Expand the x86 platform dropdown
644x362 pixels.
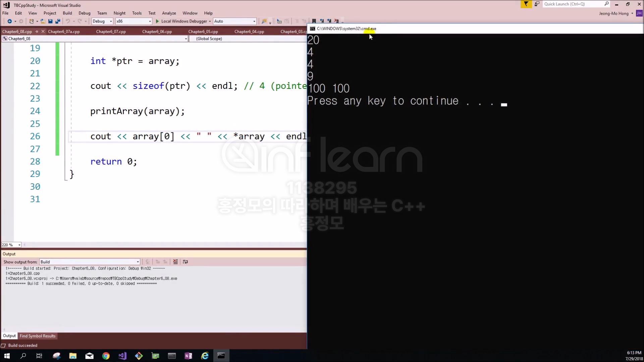(x=150, y=21)
